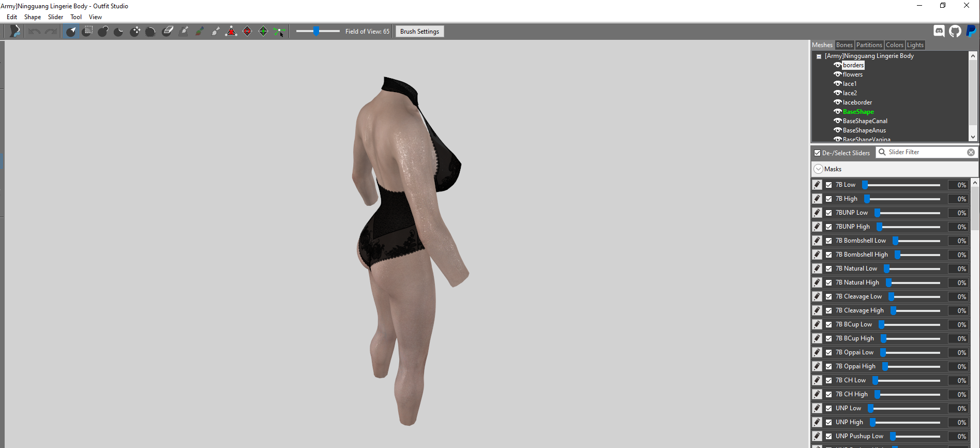Image resolution: width=980 pixels, height=448 pixels.
Task: Adjust the Field of View slider
Action: coord(318,31)
